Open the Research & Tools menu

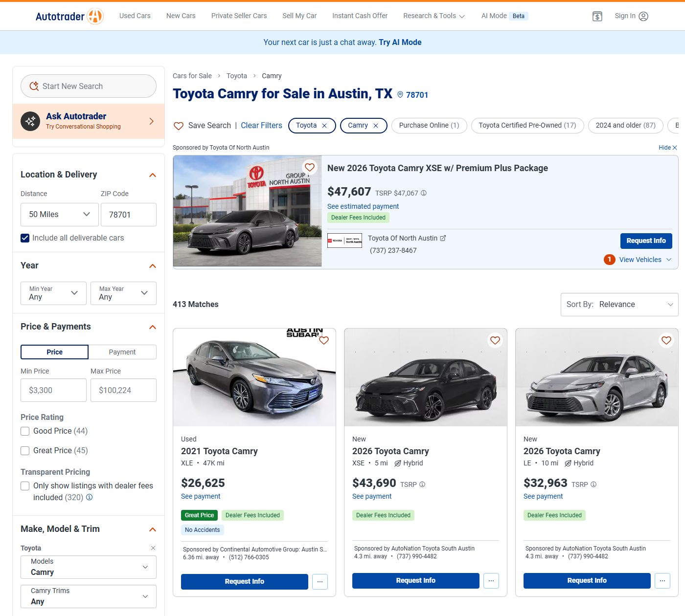point(434,16)
